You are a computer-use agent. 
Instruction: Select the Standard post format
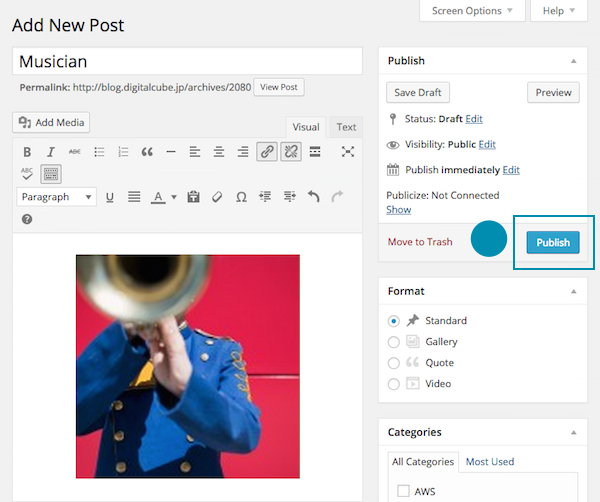click(394, 321)
